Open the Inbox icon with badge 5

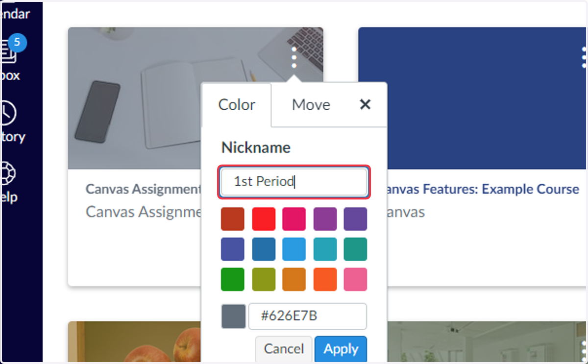pyautogui.click(x=10, y=51)
